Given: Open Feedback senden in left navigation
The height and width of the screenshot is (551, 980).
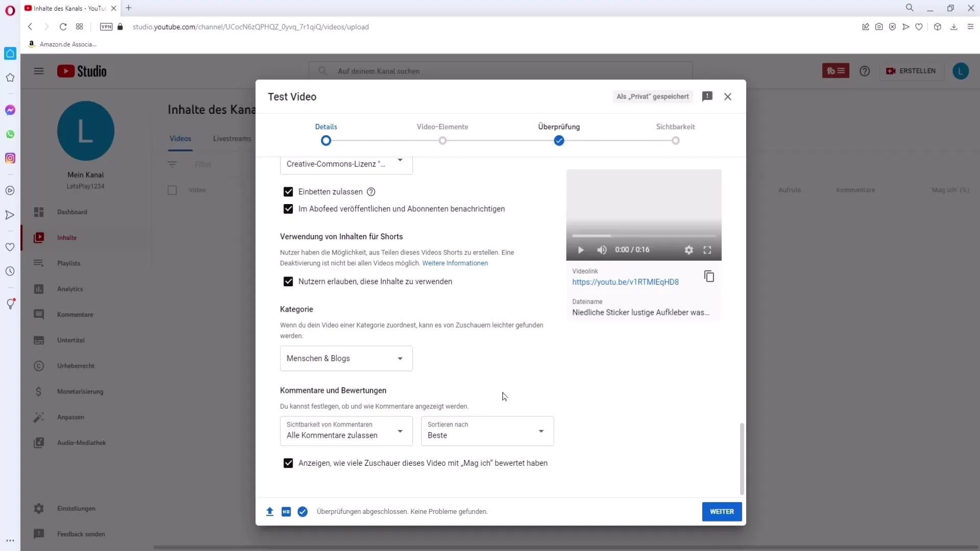Looking at the screenshot, I should click(81, 534).
